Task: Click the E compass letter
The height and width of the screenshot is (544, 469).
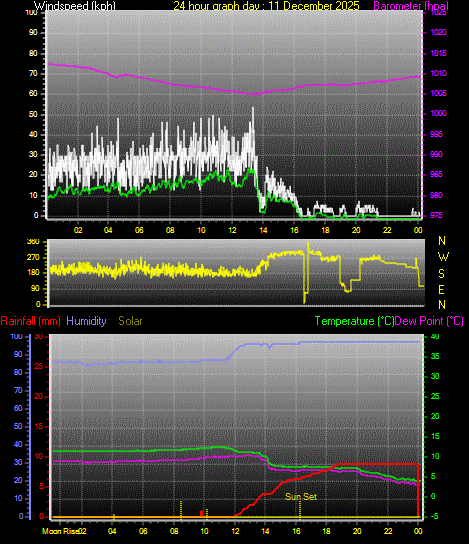Action: (441, 290)
